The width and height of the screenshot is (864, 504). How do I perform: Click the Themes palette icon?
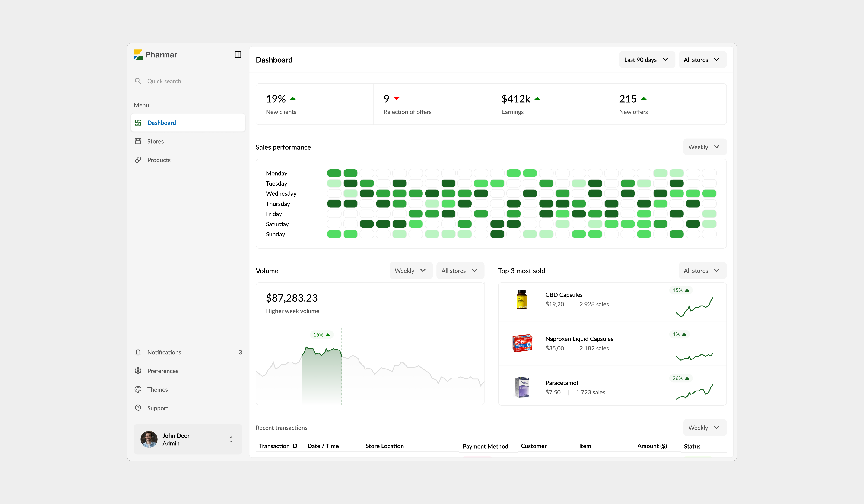click(138, 390)
